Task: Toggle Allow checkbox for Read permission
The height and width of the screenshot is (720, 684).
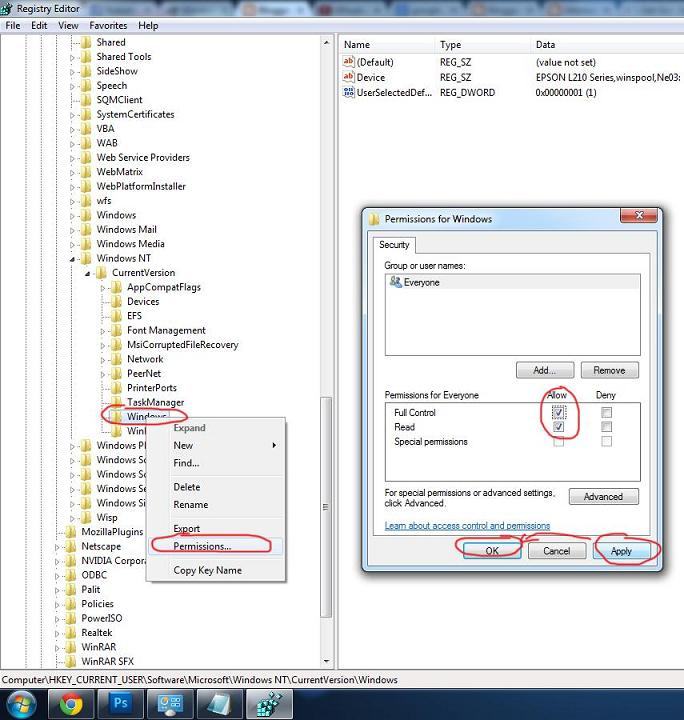Action: (x=559, y=427)
